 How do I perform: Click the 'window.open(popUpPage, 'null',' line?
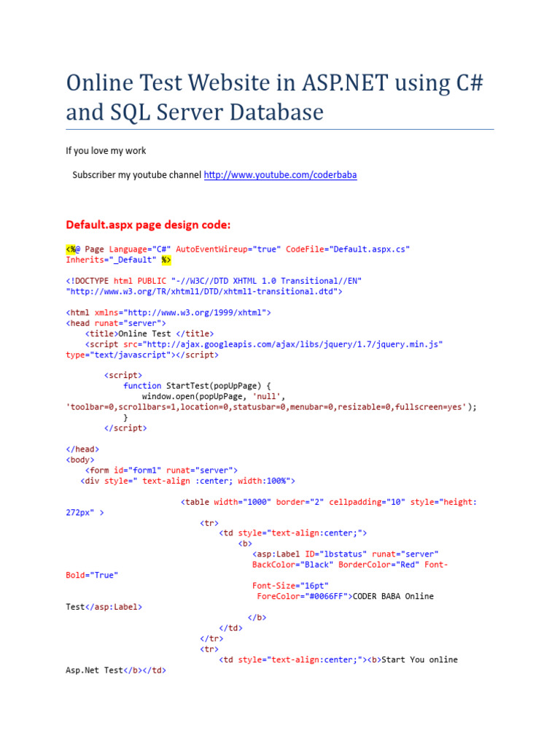214,396
